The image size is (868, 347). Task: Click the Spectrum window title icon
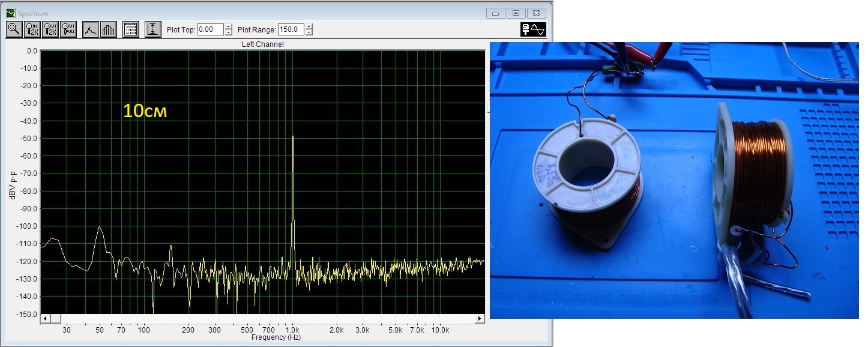click(10, 13)
